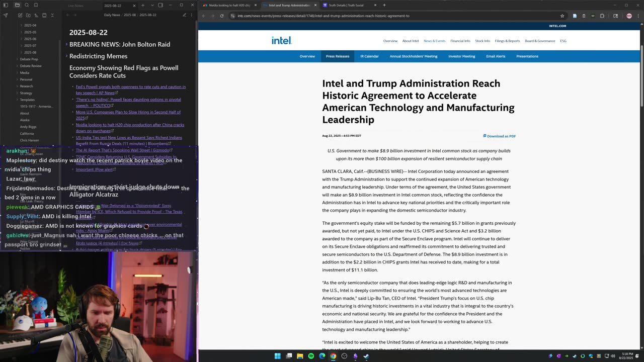644x362 pixels.
Task: Open the browser extensions puzzle icon
Action: pos(602,16)
